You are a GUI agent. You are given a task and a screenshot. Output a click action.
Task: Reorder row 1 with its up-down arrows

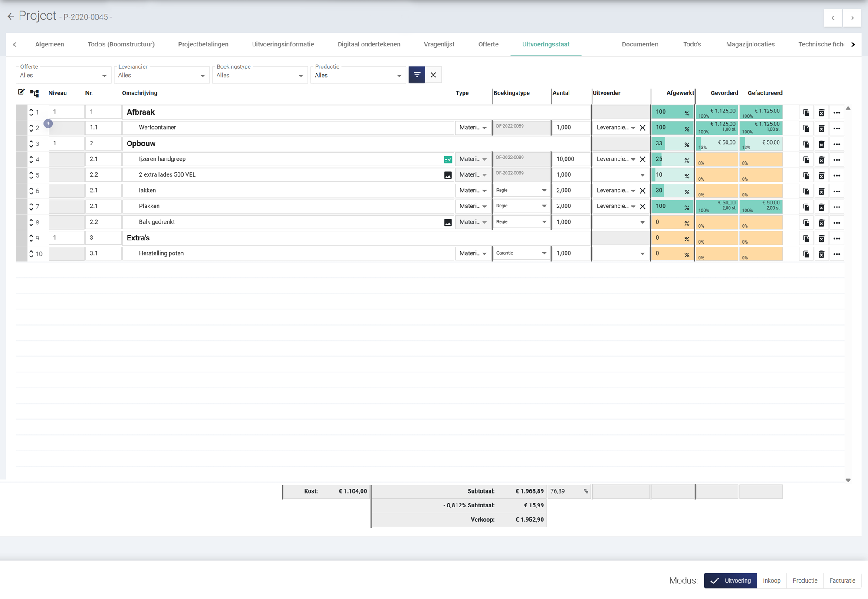click(x=31, y=112)
